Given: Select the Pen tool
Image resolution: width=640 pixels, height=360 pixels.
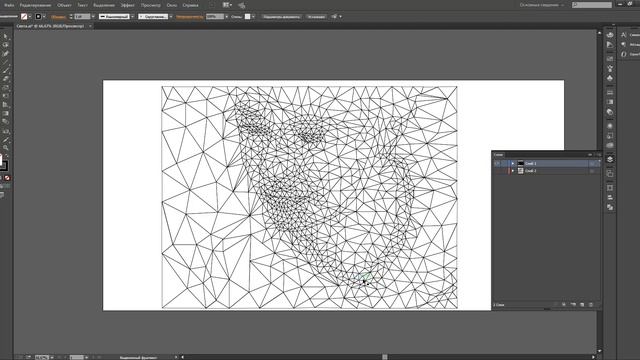Looking at the screenshot, I should (x=5, y=53).
